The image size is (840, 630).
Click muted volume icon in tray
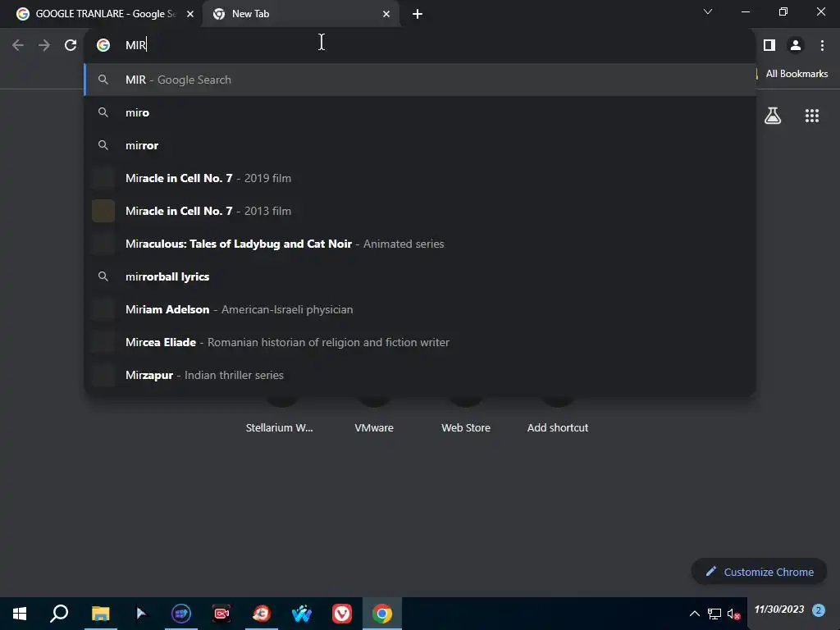pos(733,614)
